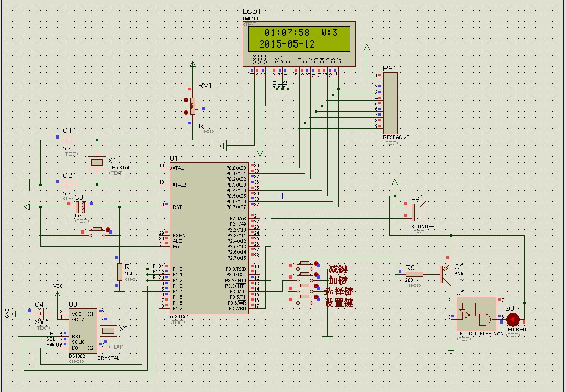Image resolution: width=566 pixels, height=392 pixels.
Task: Click the "P3.2/INT0" pin label
Action: point(236,281)
